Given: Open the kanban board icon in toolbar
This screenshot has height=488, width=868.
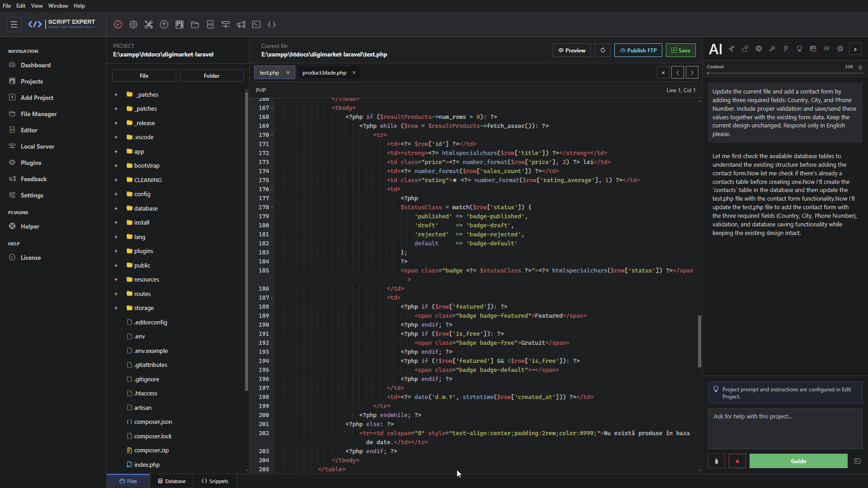Looking at the screenshot, I should pos(179,24).
